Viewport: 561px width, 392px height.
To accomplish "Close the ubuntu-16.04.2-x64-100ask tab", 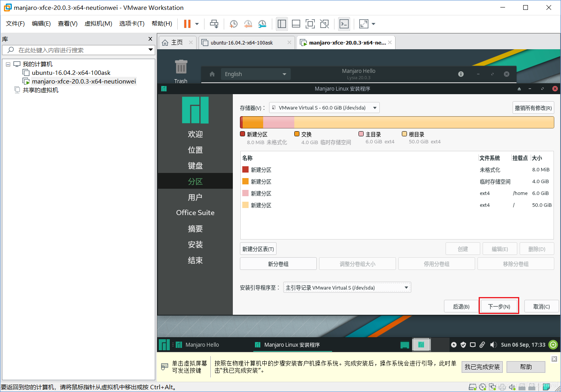I will pos(289,42).
